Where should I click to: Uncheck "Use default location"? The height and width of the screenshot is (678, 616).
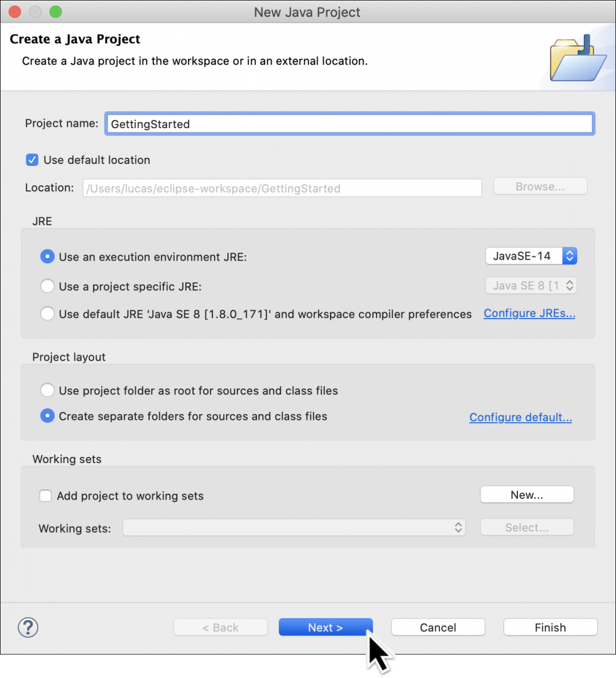[32, 160]
